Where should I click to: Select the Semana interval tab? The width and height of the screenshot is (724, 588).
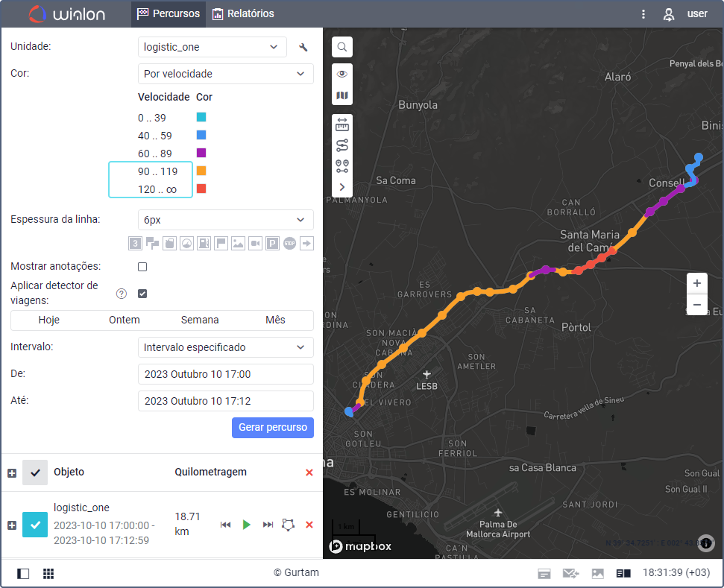pos(200,320)
